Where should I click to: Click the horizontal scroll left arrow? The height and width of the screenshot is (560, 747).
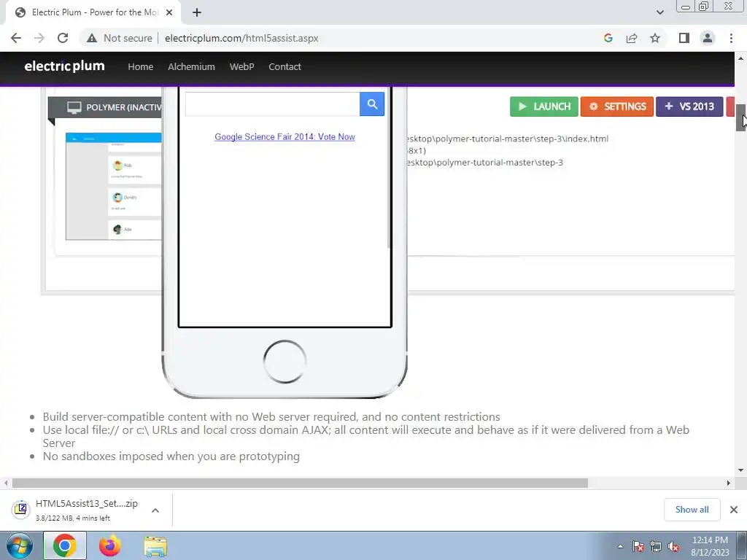pos(6,483)
